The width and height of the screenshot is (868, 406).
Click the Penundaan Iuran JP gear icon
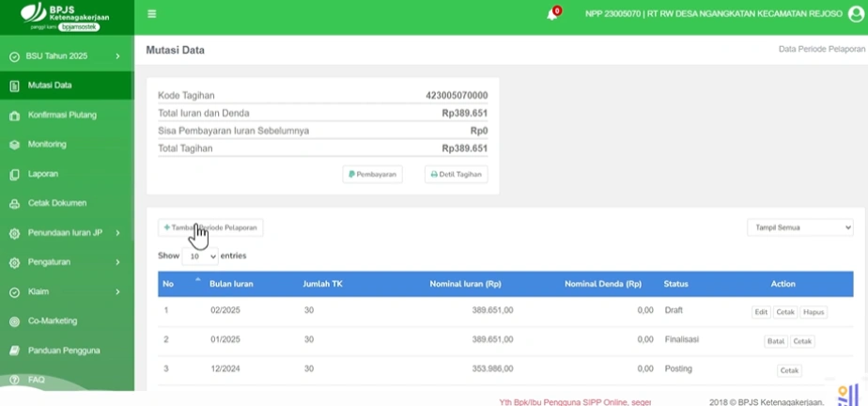(15, 234)
